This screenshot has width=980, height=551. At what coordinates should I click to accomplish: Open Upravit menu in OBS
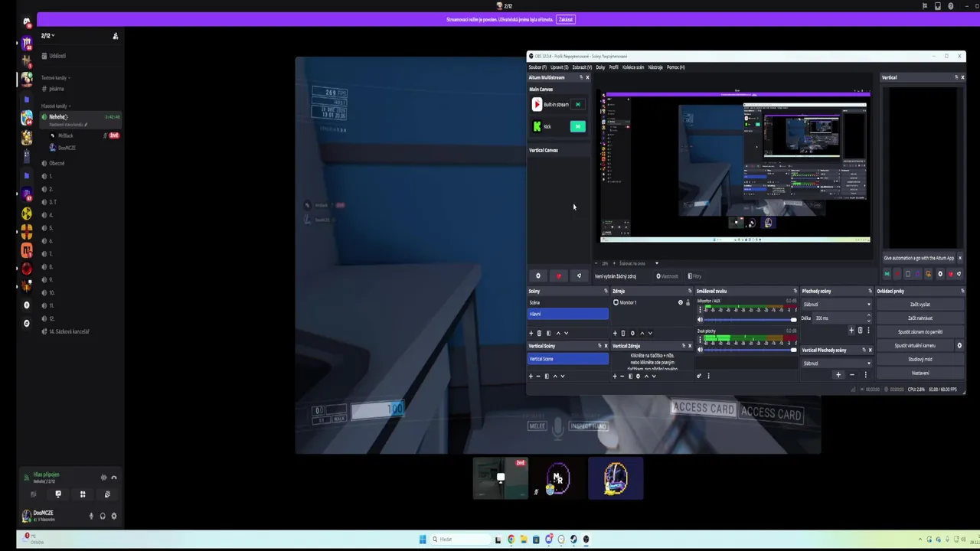(x=559, y=67)
